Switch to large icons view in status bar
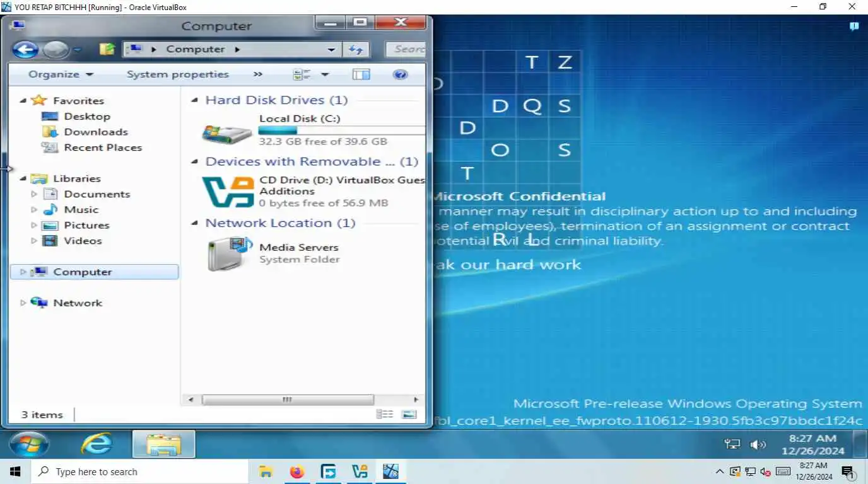The height and width of the screenshot is (484, 868). pyautogui.click(x=409, y=414)
